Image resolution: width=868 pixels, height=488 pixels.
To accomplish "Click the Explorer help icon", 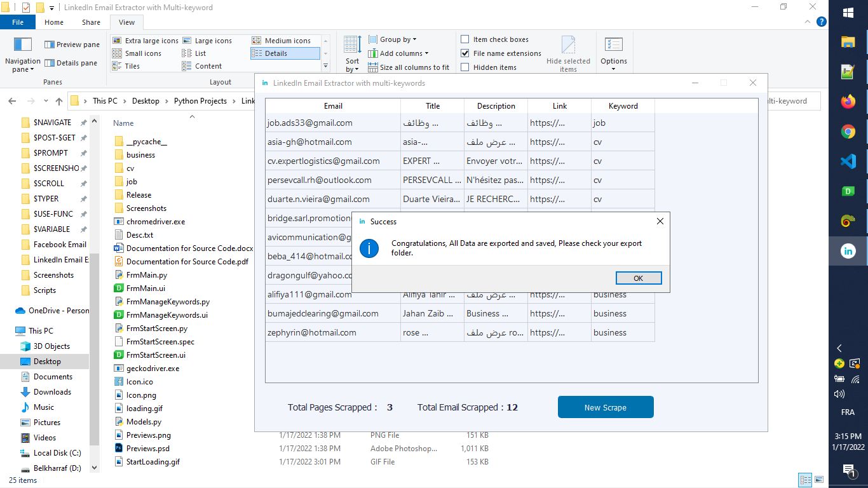I will [x=822, y=22].
